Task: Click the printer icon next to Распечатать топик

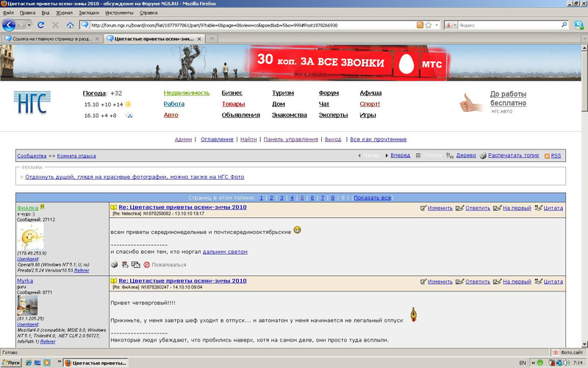Action: [x=483, y=156]
